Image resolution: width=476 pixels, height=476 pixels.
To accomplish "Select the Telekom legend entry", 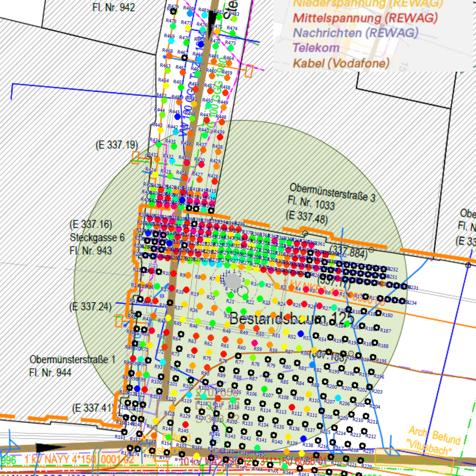I will (x=316, y=48).
